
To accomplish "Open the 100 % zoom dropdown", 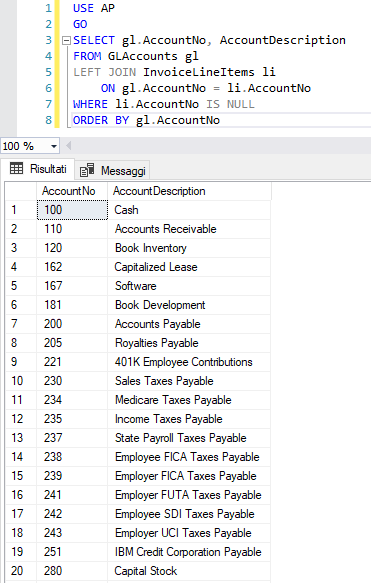I will [54, 146].
